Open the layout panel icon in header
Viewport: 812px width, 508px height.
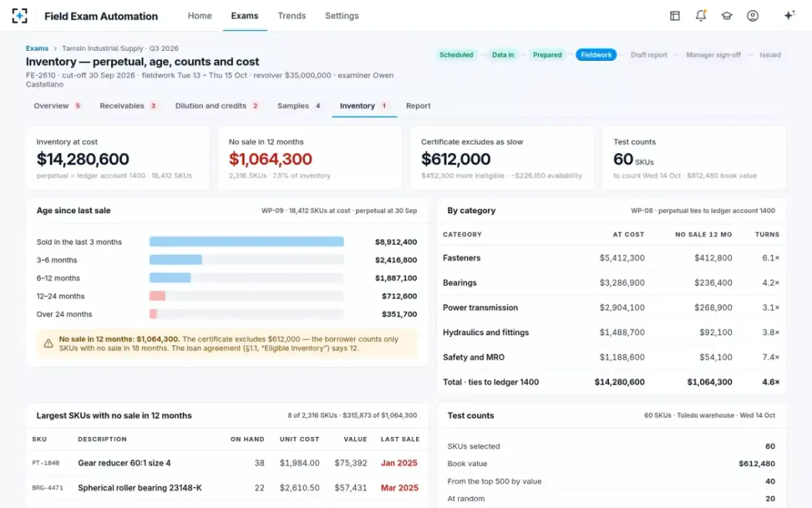[x=675, y=16]
